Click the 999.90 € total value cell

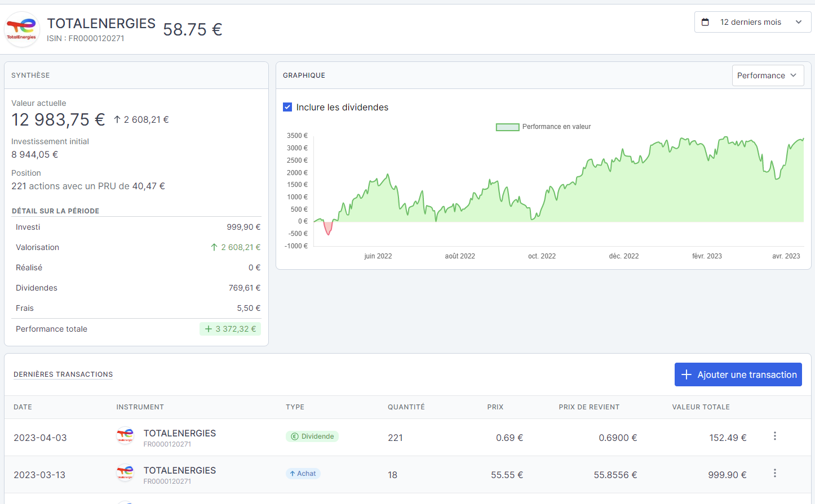tap(727, 475)
